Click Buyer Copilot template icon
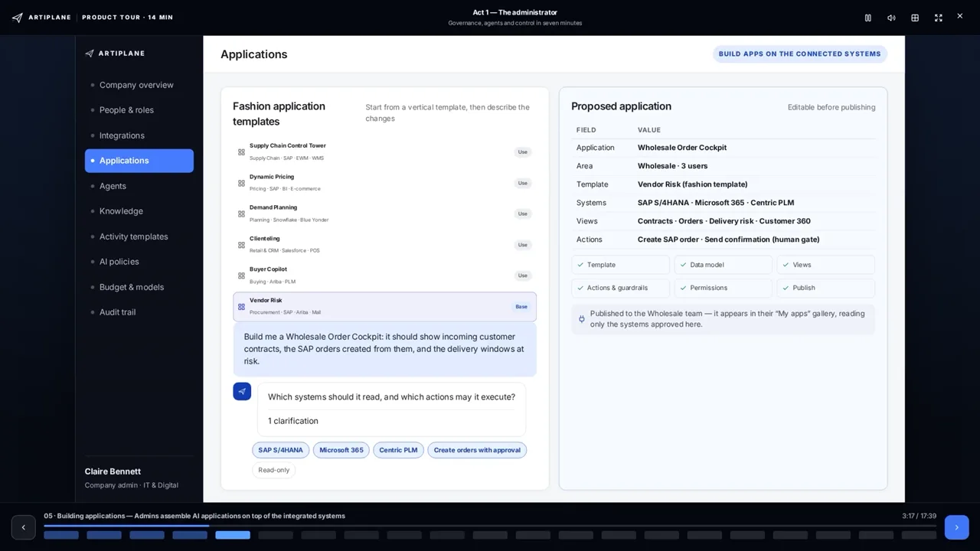Image resolution: width=980 pixels, height=551 pixels. tap(241, 275)
